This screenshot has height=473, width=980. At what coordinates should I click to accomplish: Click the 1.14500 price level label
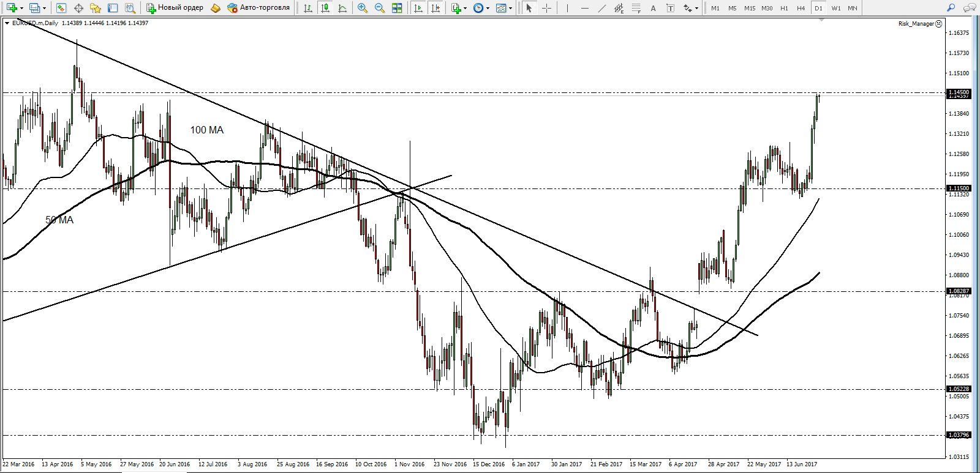[959, 92]
